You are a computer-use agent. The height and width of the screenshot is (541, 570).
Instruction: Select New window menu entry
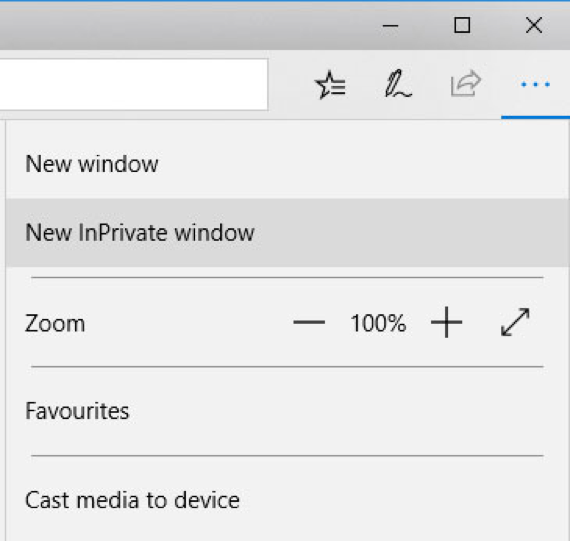[x=287, y=164]
